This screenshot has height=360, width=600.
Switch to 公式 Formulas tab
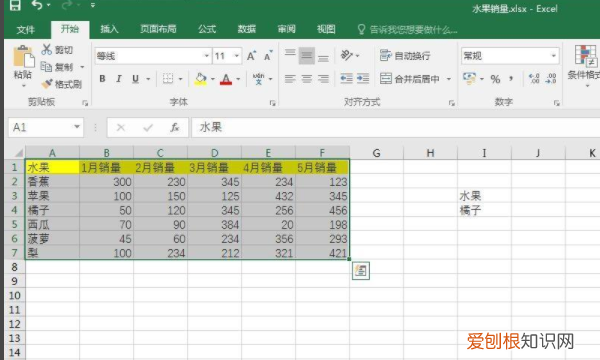pyautogui.click(x=207, y=29)
